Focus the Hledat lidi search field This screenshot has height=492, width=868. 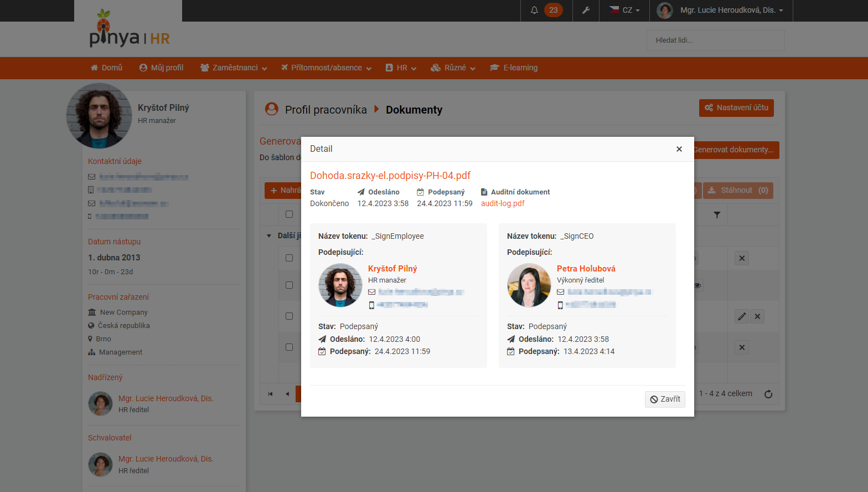[715, 40]
